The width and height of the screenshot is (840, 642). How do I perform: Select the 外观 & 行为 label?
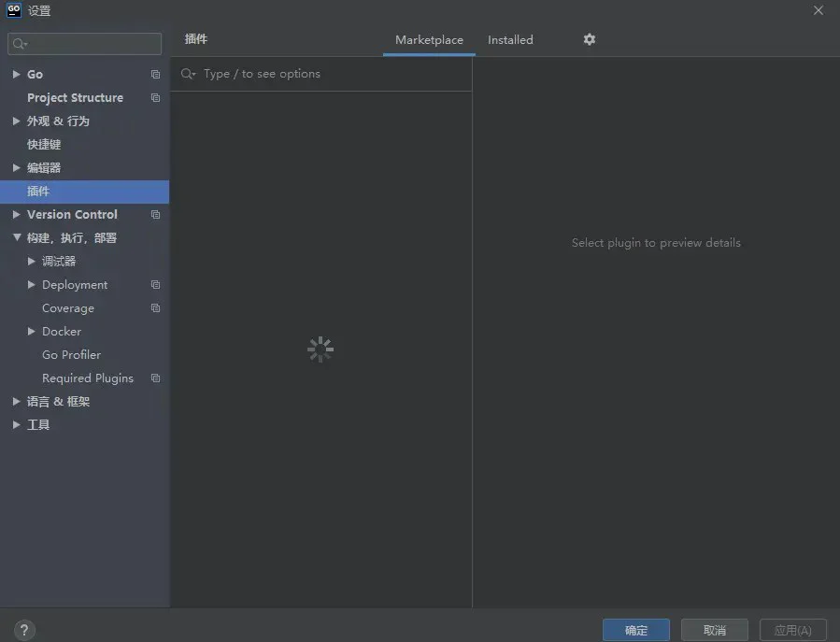point(58,121)
